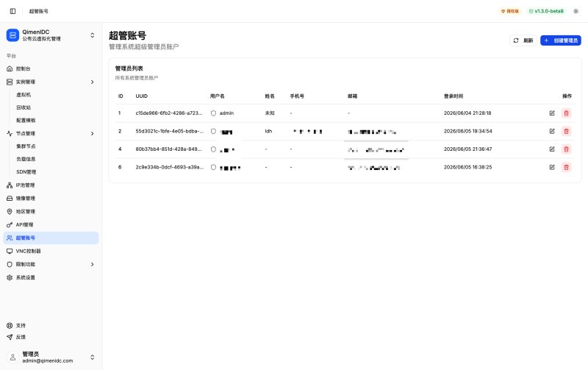Edit the row with ID 4
Image resolution: width=588 pixels, height=370 pixels.
(x=552, y=149)
